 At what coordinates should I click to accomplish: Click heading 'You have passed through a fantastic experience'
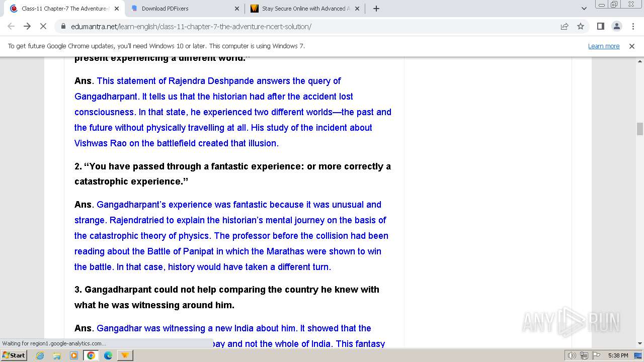click(194, 166)
